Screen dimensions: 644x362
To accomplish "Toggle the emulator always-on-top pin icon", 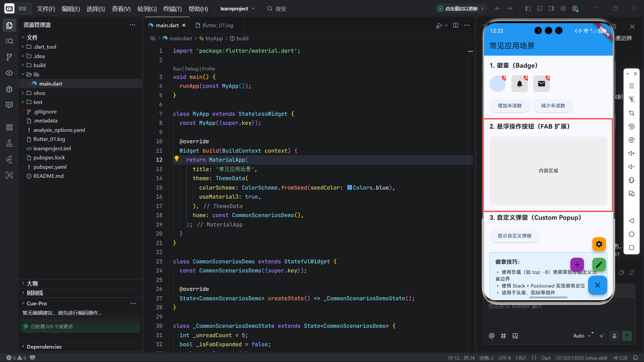I will pos(632,100).
